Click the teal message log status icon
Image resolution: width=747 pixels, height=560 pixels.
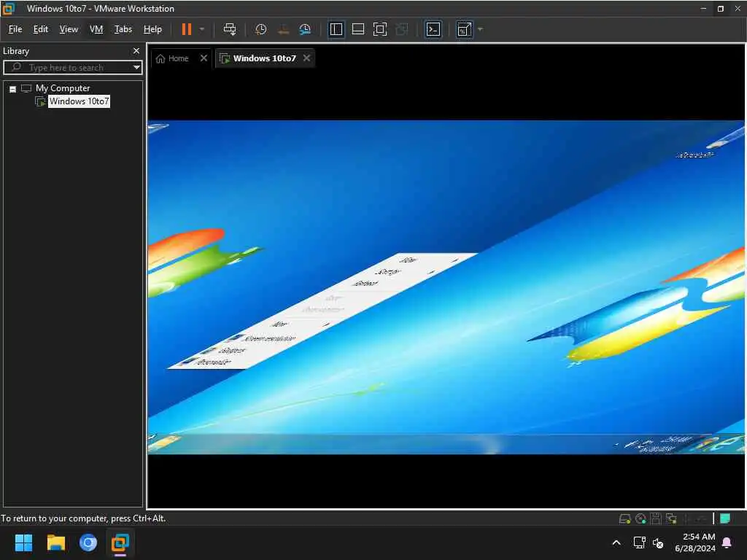725,518
